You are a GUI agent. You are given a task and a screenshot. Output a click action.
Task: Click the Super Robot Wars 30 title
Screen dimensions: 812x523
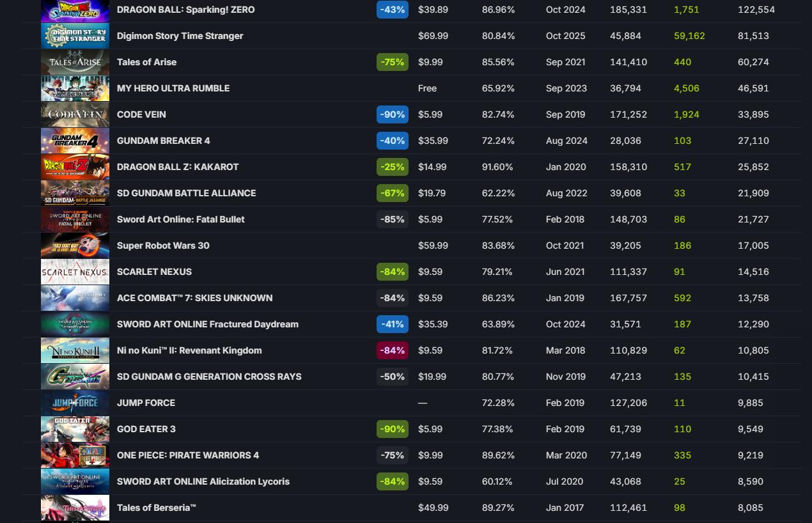(163, 246)
